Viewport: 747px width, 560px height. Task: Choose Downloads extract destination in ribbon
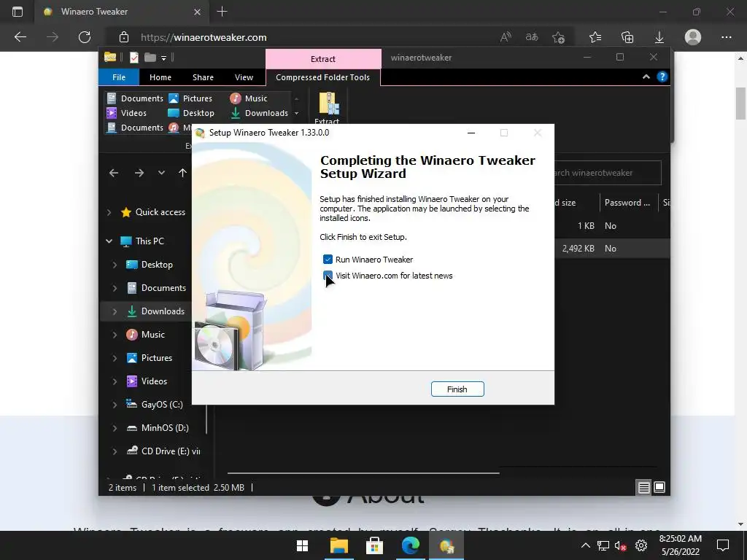pyautogui.click(x=259, y=113)
